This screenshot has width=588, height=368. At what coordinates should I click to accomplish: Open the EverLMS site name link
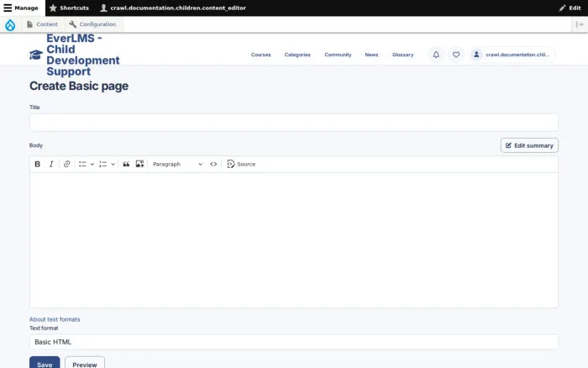point(83,55)
